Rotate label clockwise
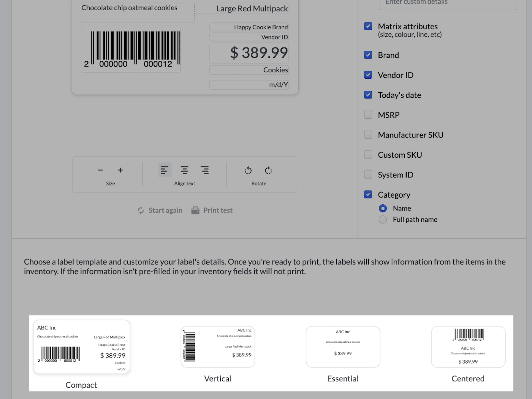Image resolution: width=532 pixels, height=399 pixels. [x=268, y=170]
